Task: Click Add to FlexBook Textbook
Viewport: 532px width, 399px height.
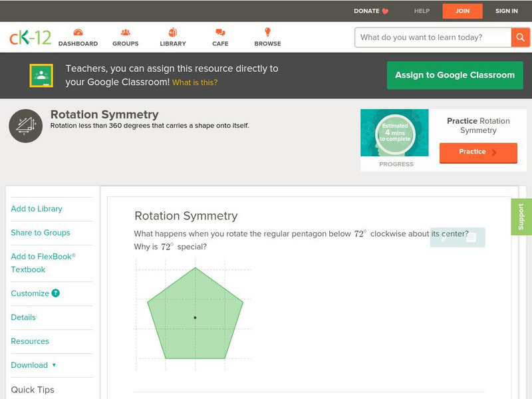Action: [43, 263]
